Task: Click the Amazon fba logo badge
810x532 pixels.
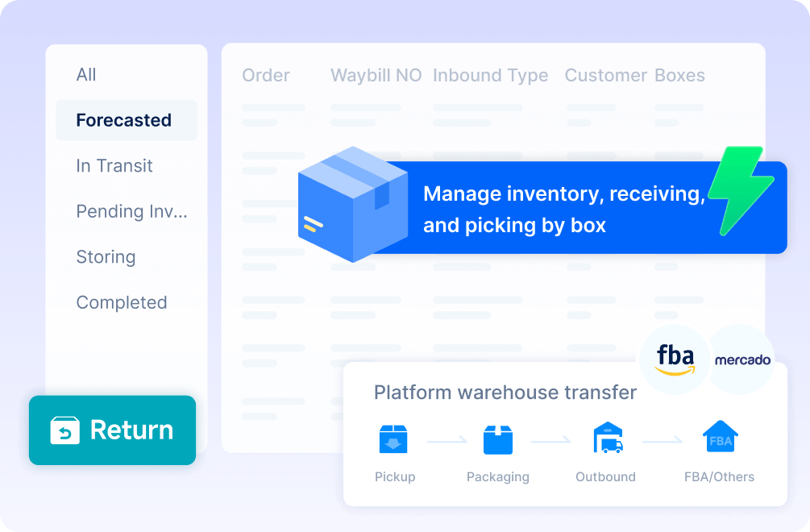Action: (x=675, y=360)
